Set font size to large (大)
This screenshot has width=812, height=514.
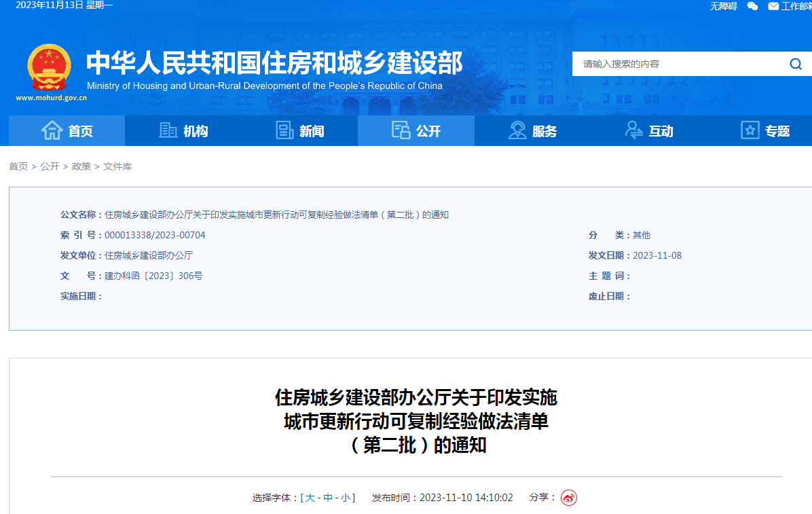coord(310,498)
